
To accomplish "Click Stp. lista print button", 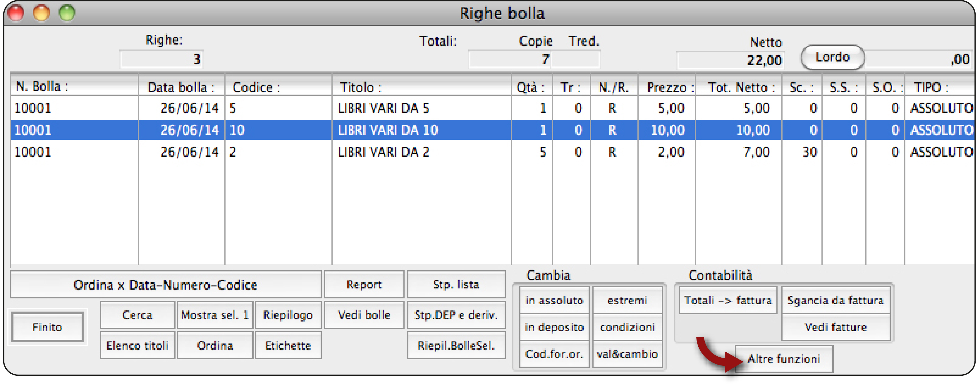I will [456, 284].
